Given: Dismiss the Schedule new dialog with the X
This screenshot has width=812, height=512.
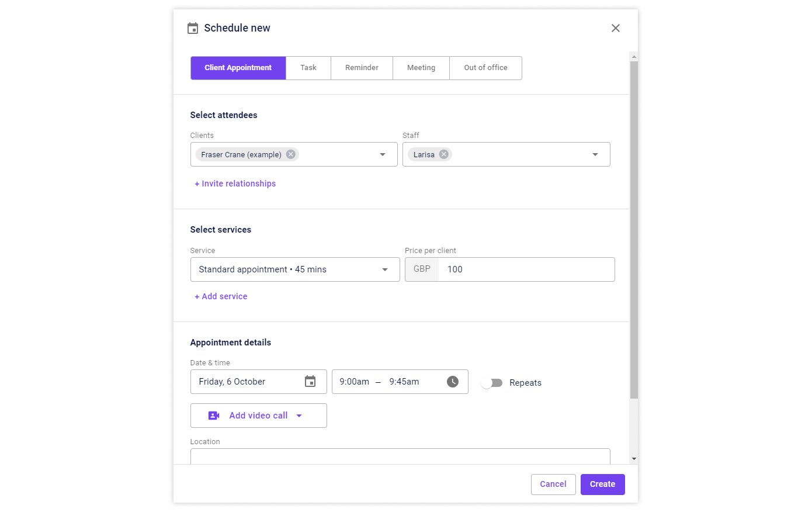Looking at the screenshot, I should point(615,27).
